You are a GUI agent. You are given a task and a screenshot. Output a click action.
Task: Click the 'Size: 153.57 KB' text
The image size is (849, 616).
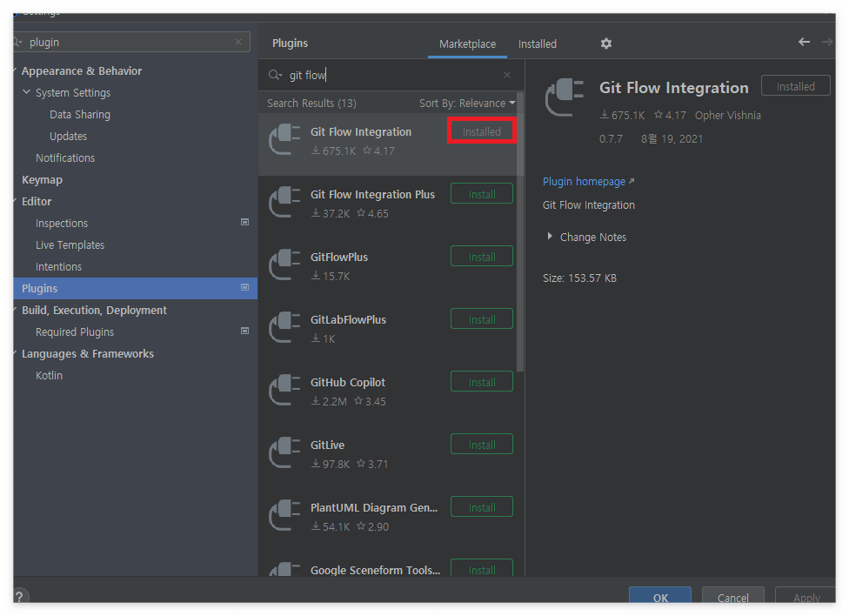(x=579, y=278)
